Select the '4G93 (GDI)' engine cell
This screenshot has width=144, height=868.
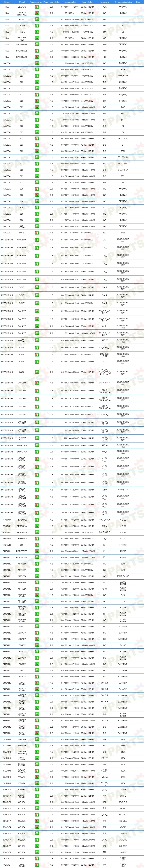coord(123,490)
